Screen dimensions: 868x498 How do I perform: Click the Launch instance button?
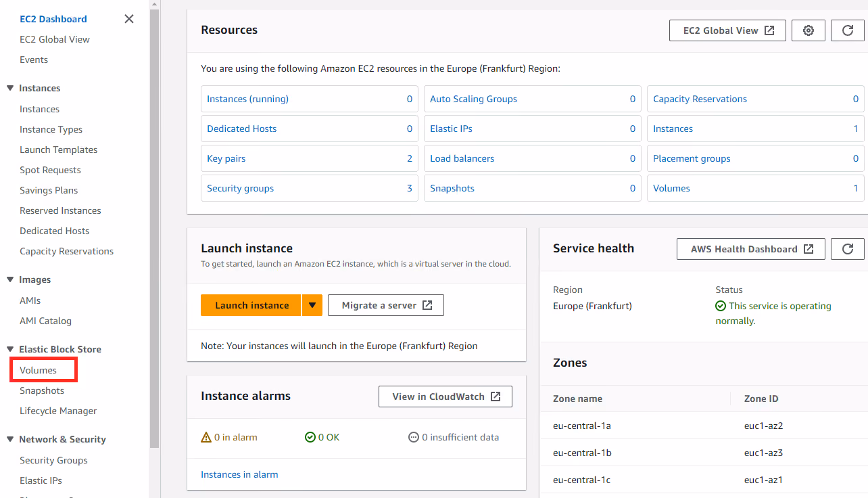[x=251, y=305]
